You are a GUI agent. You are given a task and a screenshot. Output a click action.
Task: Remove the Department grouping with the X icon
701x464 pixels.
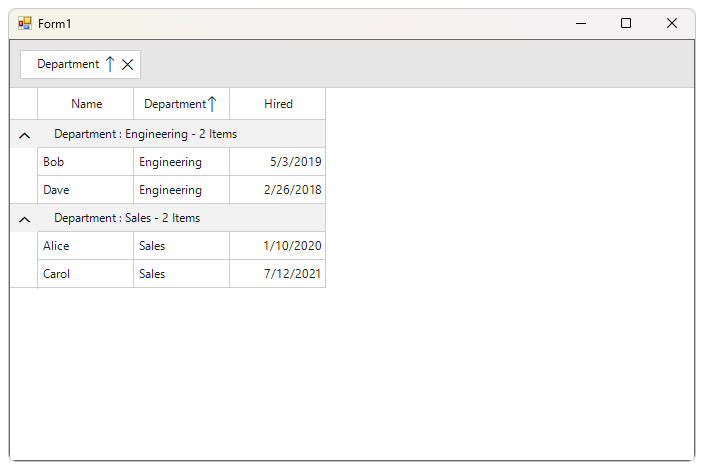[x=127, y=65]
